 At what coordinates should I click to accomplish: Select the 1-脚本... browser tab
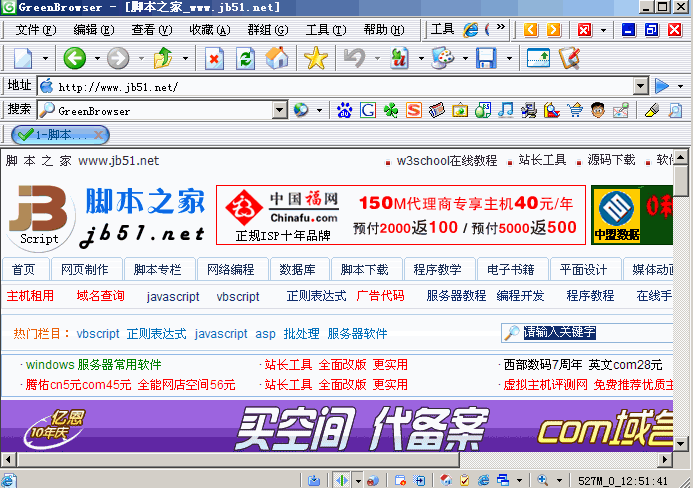tap(60, 135)
